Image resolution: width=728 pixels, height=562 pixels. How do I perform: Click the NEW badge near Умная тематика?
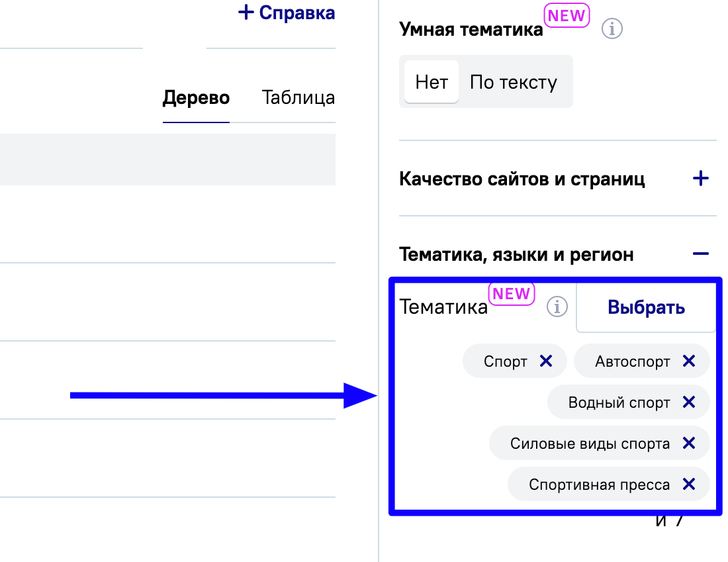(567, 16)
